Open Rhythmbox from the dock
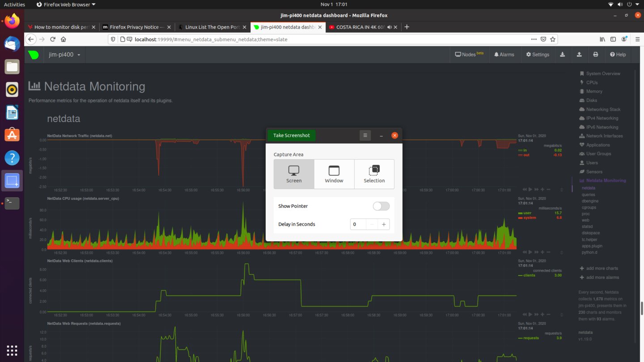The width and height of the screenshot is (644, 362). pyautogui.click(x=12, y=90)
